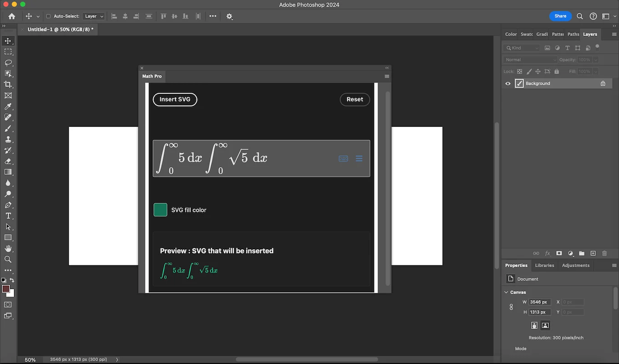
Task: Enable the Auto-Select checkbox
Action: pos(48,16)
